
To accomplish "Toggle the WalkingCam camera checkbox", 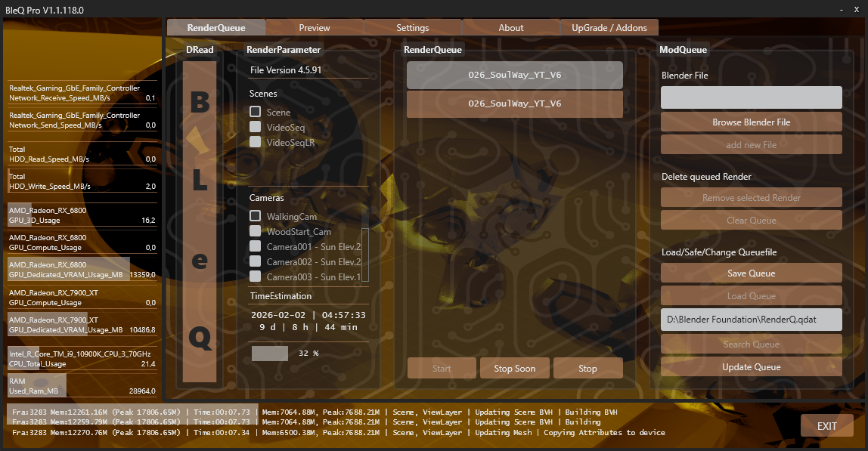I will [x=256, y=216].
